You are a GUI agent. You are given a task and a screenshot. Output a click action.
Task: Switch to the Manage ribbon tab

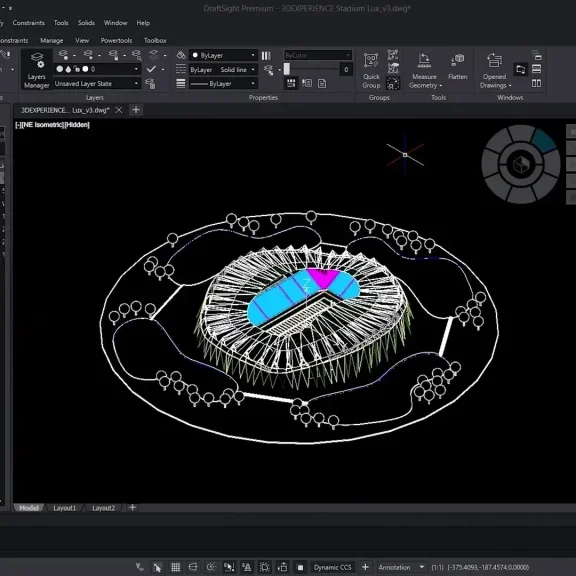coord(51,40)
